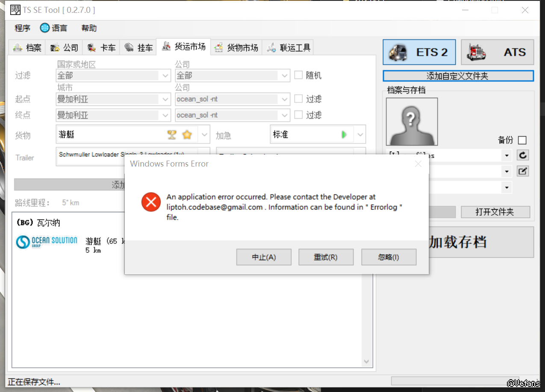Select the ATS game truck button

pos(500,53)
